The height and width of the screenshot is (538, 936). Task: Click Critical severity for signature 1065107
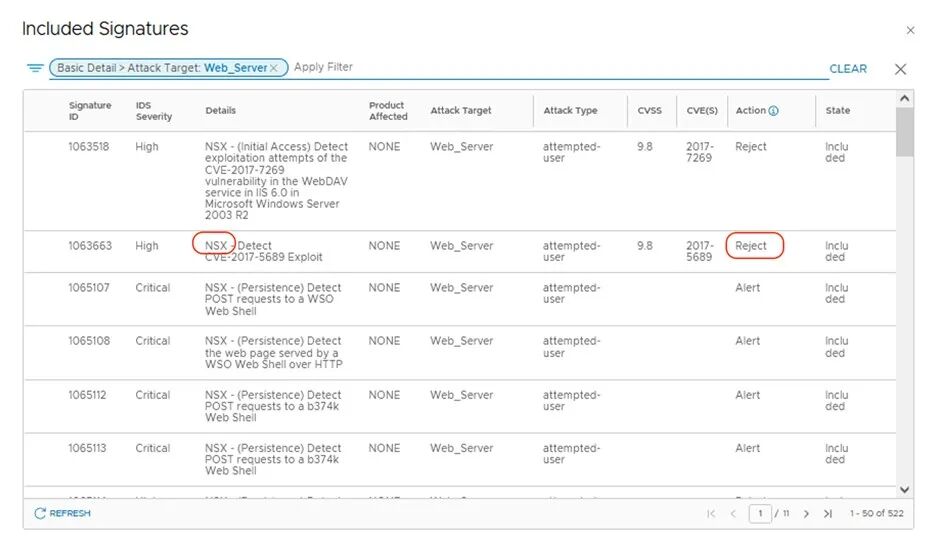tap(152, 287)
